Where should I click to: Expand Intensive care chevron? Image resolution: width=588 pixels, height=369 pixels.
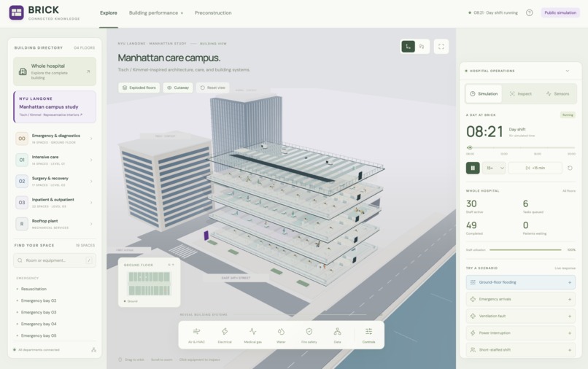tap(91, 160)
